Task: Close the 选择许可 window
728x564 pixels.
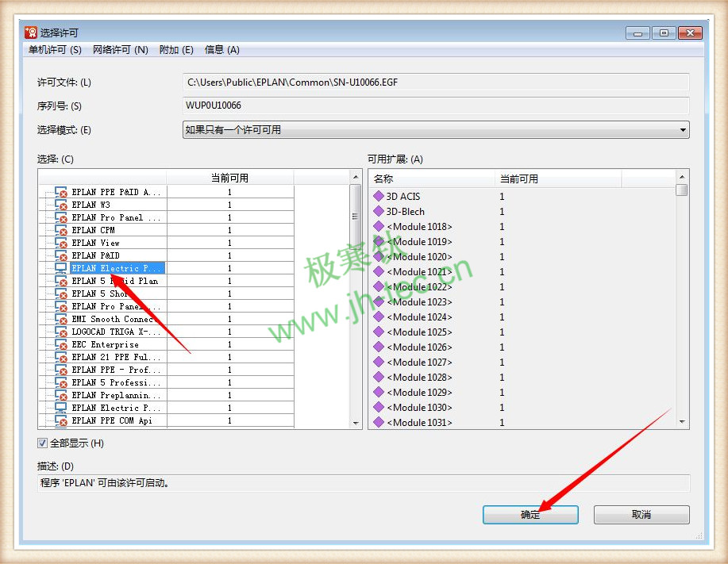Action: pyautogui.click(x=690, y=33)
